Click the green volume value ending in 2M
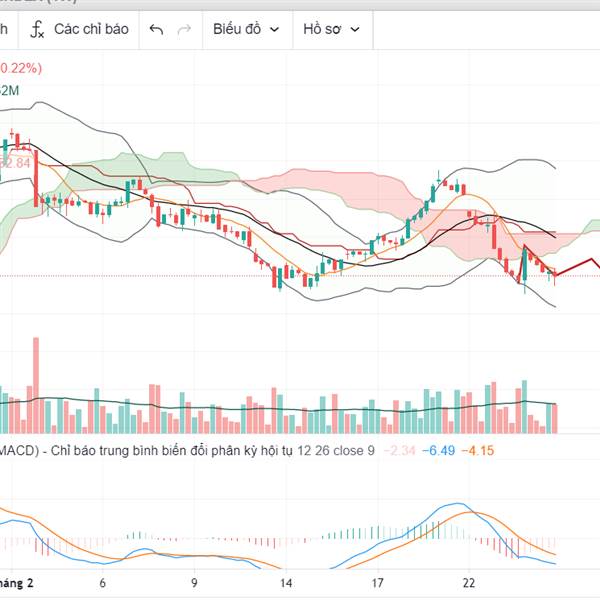 point(10,91)
